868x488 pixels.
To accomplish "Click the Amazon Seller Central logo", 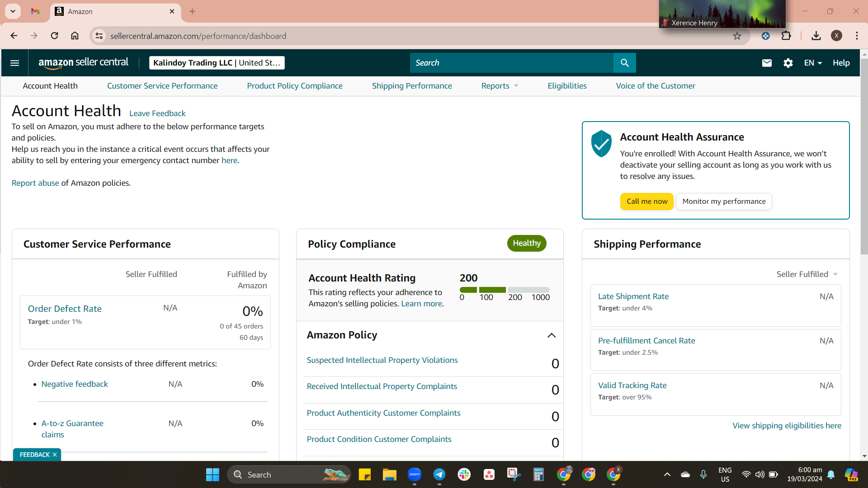I will 83,63.
